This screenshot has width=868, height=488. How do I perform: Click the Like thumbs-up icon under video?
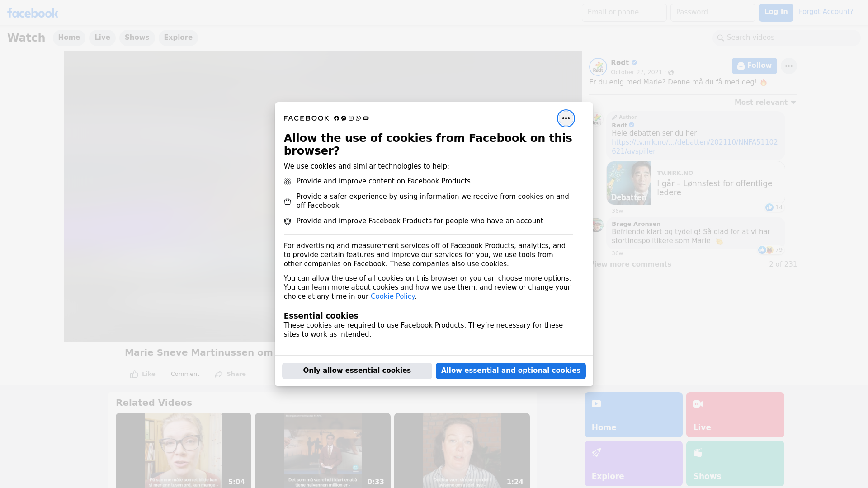pos(134,374)
